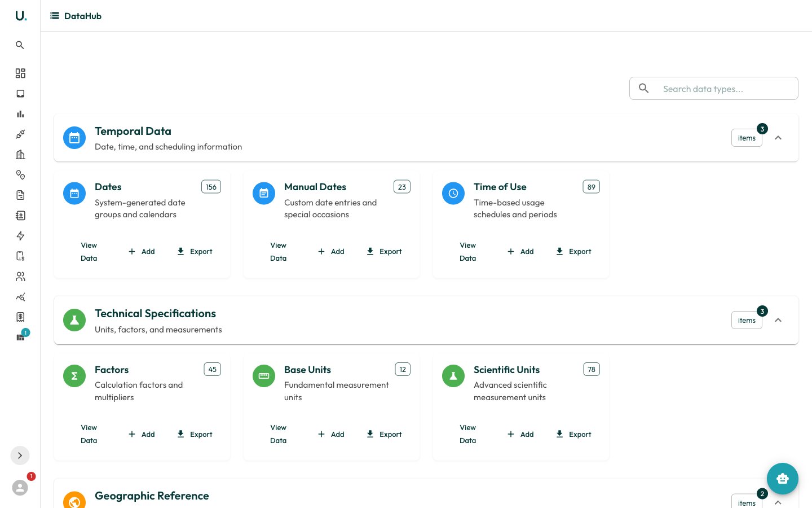The height and width of the screenshot is (508, 812).
Task: Open the bar chart analytics sidebar icon
Action: click(20, 114)
